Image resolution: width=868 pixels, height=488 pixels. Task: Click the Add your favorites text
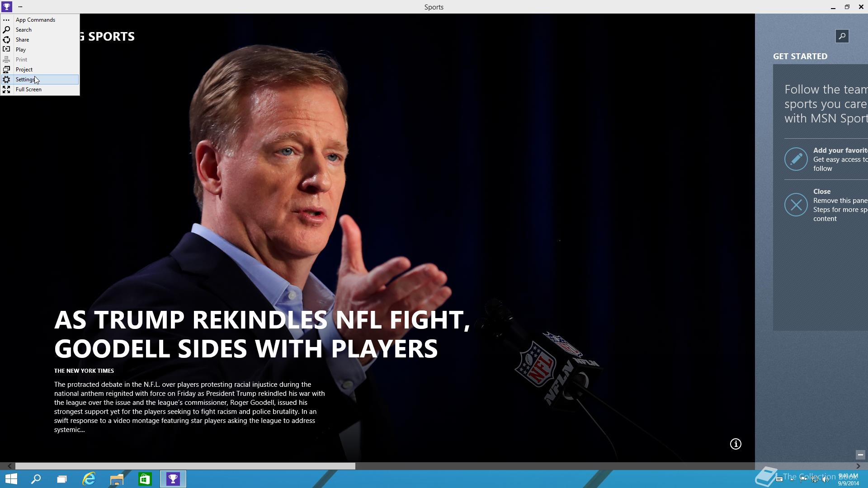(x=840, y=150)
